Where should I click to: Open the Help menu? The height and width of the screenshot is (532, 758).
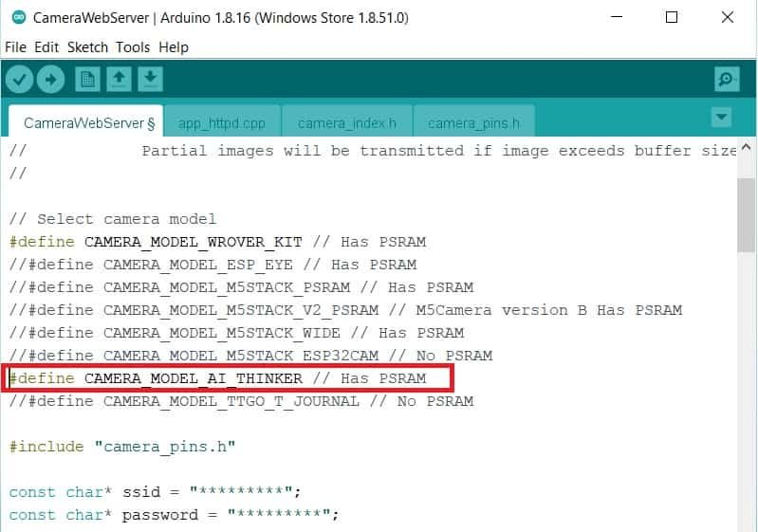coord(174,47)
